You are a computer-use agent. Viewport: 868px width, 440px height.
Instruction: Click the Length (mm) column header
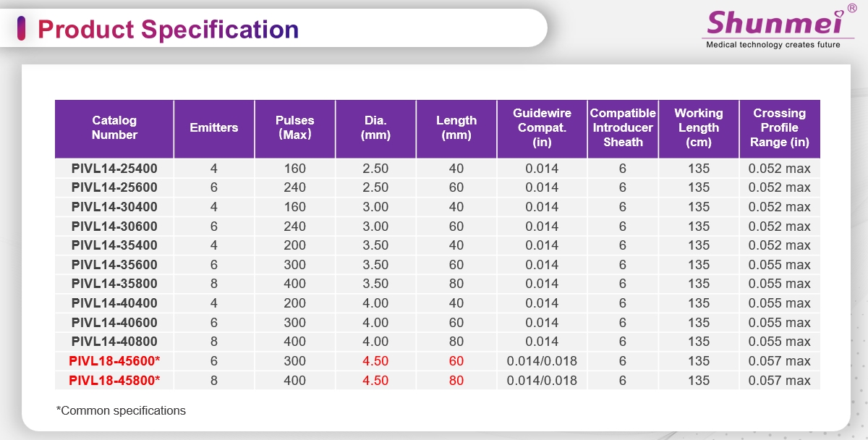tap(456, 128)
